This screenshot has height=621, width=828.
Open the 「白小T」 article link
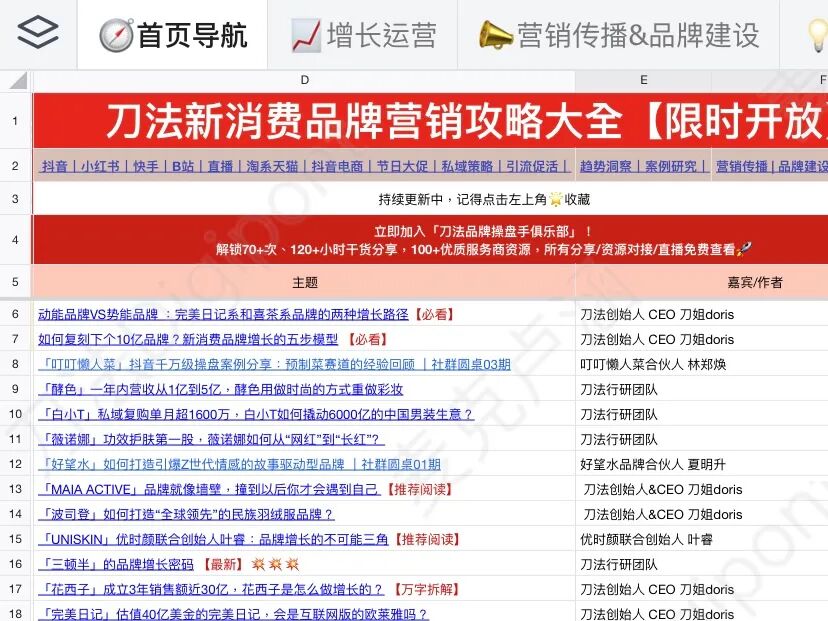tap(256, 415)
